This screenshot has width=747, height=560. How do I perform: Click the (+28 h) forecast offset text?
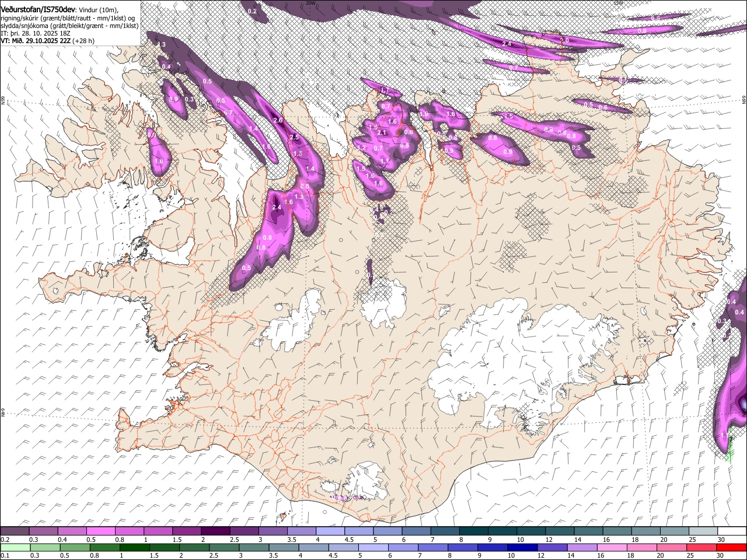click(84, 41)
